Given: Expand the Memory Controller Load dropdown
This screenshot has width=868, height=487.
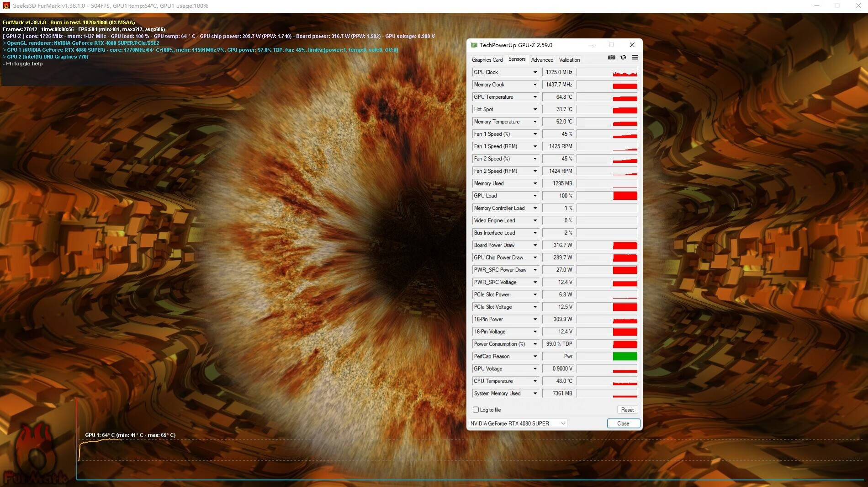Looking at the screenshot, I should (535, 208).
